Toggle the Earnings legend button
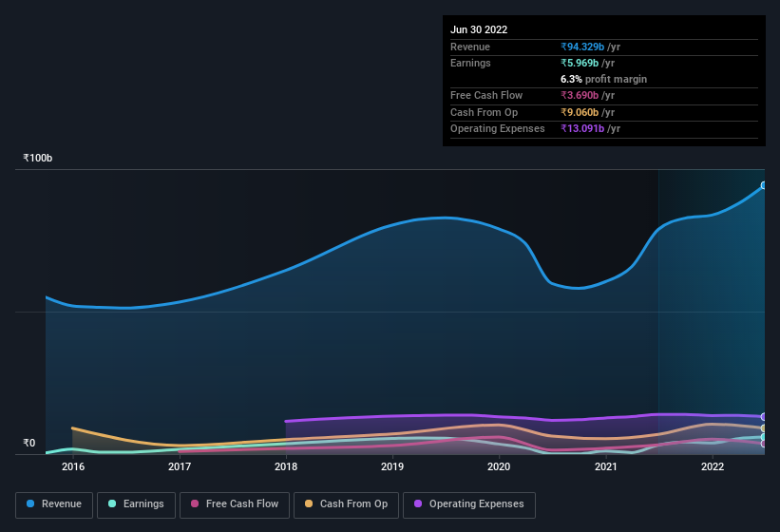Screen dimensions: 780x532 [136, 504]
